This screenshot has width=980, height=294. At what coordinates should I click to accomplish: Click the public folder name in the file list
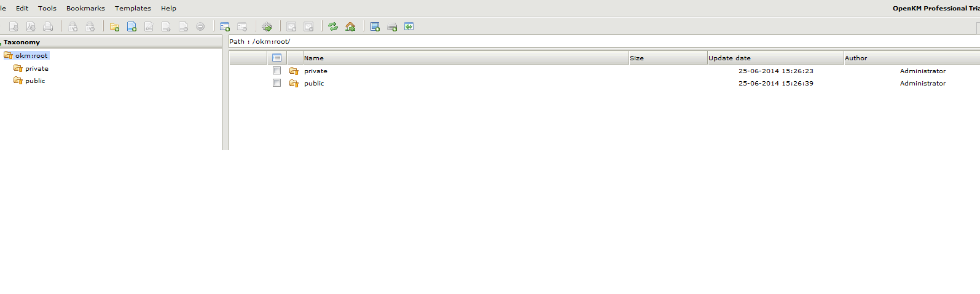[314, 83]
